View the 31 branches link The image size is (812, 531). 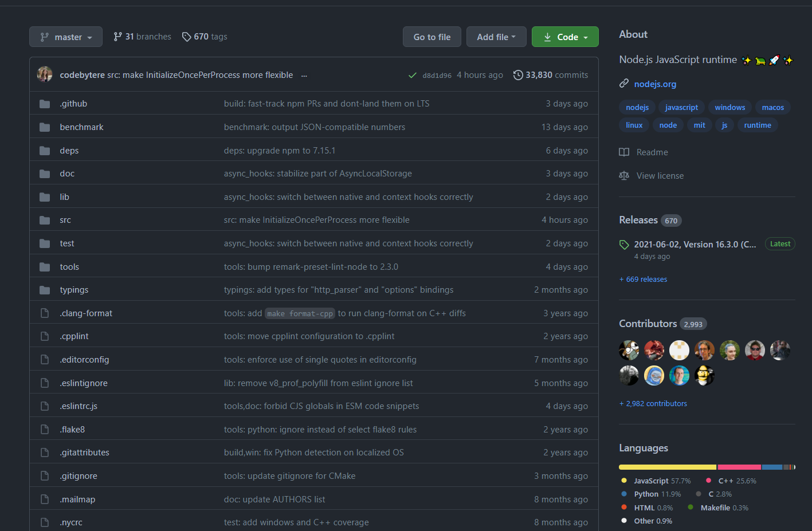tap(142, 37)
